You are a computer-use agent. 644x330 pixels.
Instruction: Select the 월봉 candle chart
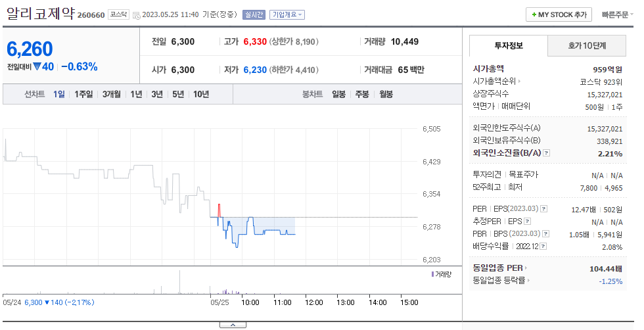click(x=386, y=94)
